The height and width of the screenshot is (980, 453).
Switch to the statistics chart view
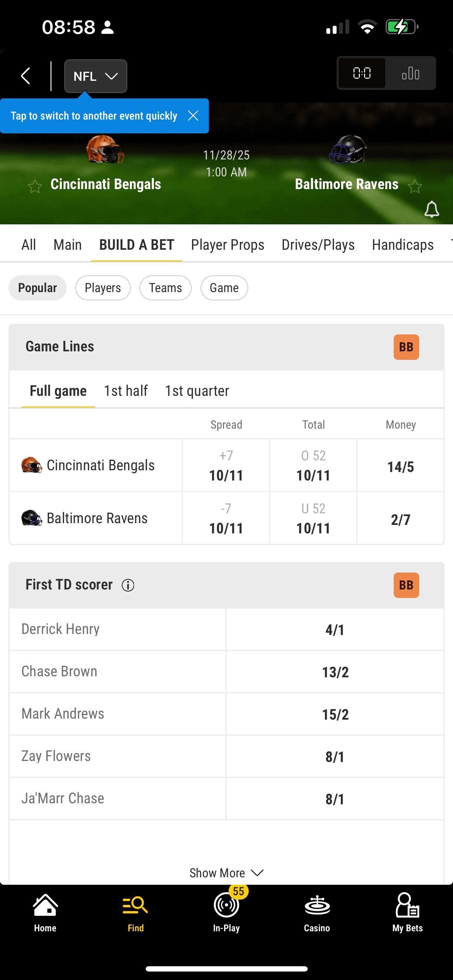[410, 73]
